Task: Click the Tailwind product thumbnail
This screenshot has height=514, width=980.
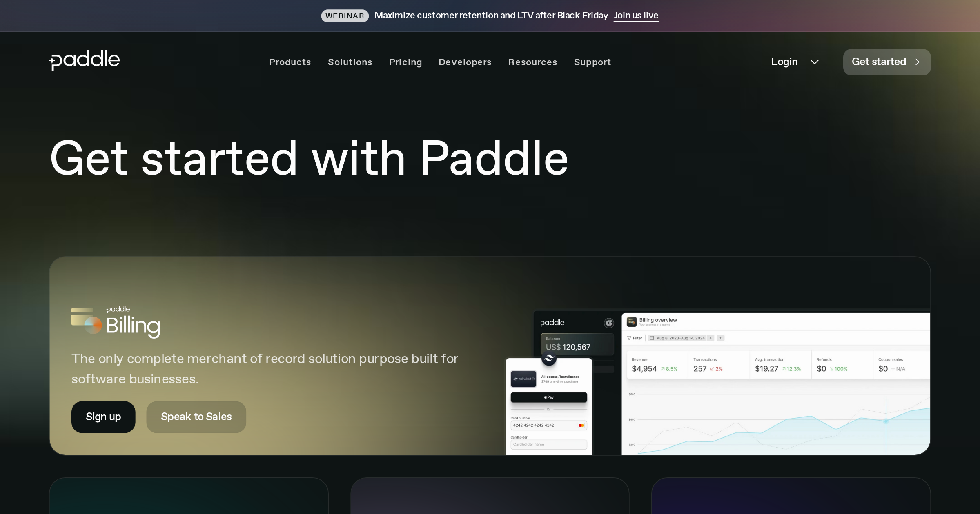Action: point(523,379)
